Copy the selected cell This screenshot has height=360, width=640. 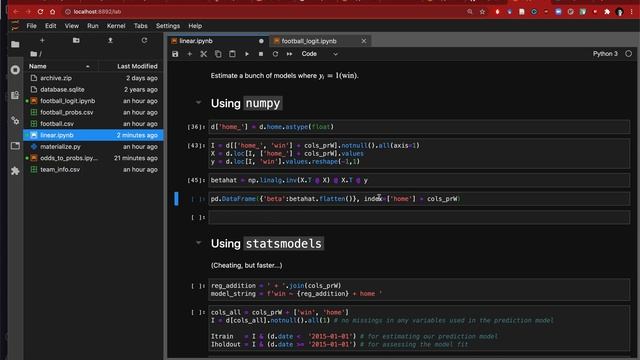[218, 54]
